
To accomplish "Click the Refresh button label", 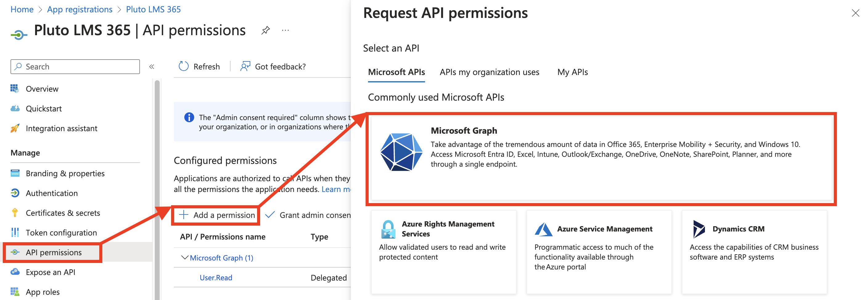I will pos(207,67).
